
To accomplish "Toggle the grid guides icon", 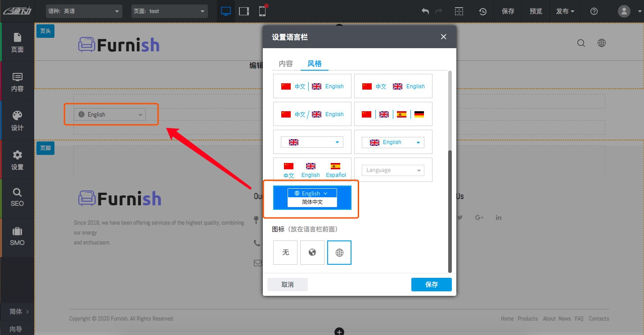I will [459, 11].
